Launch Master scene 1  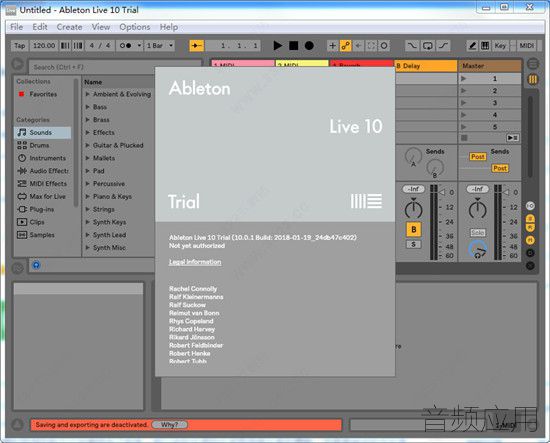[x=464, y=79]
